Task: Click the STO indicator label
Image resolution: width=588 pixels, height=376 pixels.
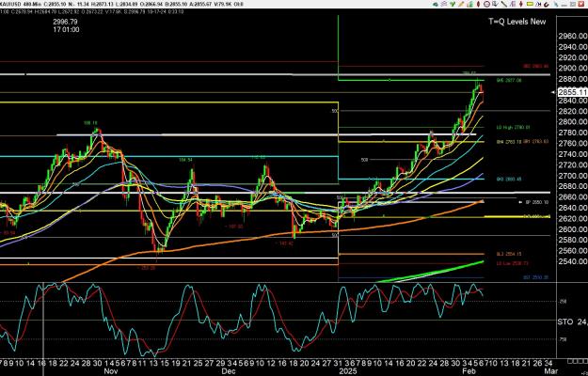Action: point(565,321)
